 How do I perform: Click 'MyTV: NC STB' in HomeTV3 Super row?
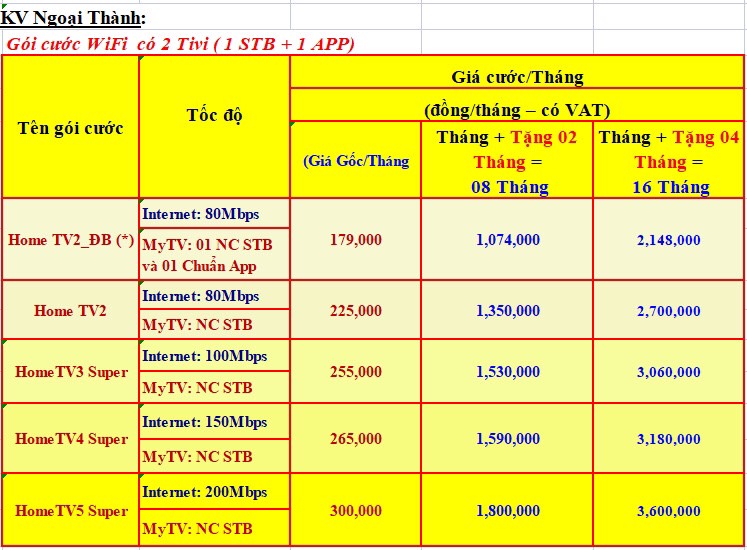click(214, 387)
